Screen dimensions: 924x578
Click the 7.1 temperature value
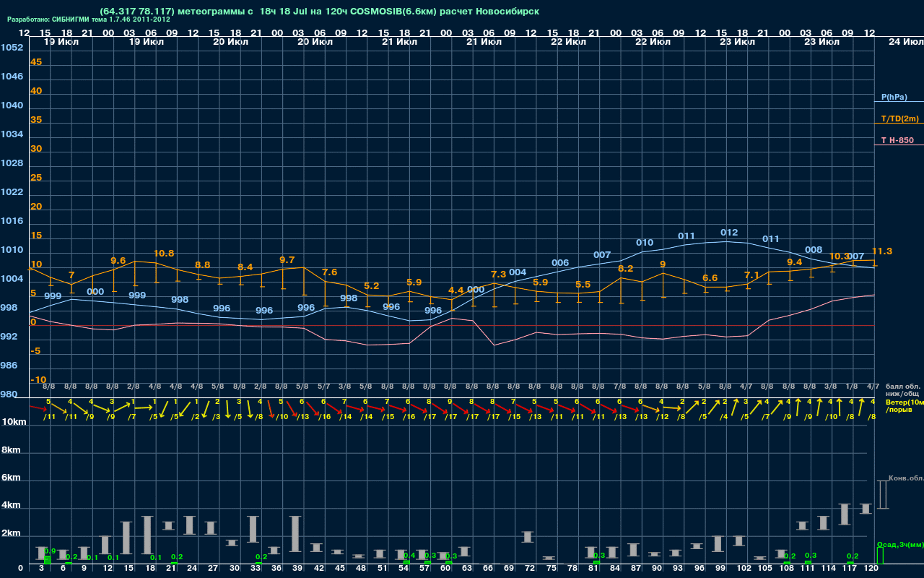click(752, 275)
